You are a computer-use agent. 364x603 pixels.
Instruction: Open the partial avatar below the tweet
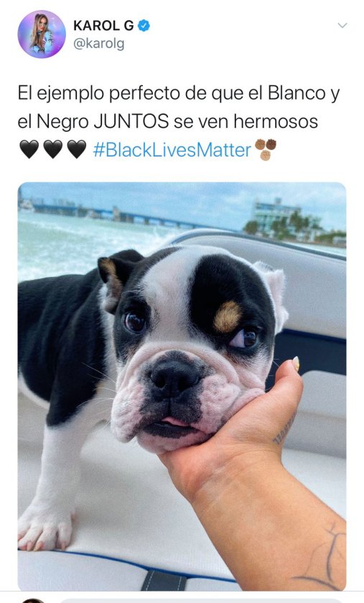pos(33,600)
